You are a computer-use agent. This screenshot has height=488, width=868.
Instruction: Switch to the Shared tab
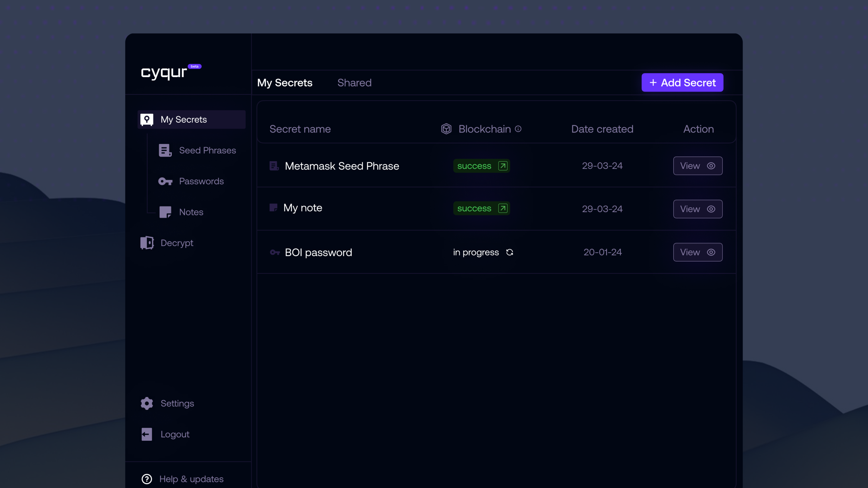coord(354,83)
